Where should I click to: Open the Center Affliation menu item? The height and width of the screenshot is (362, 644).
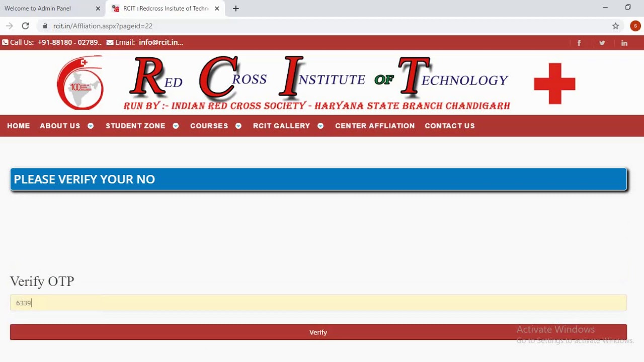tap(375, 126)
